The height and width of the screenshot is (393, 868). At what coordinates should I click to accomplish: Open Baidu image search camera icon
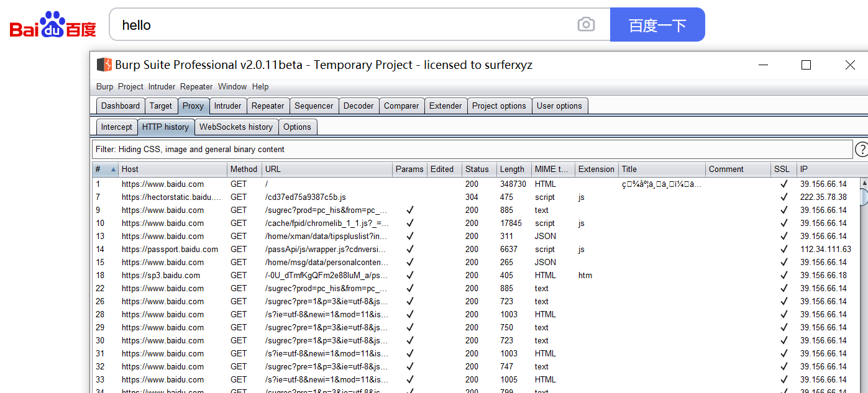586,25
